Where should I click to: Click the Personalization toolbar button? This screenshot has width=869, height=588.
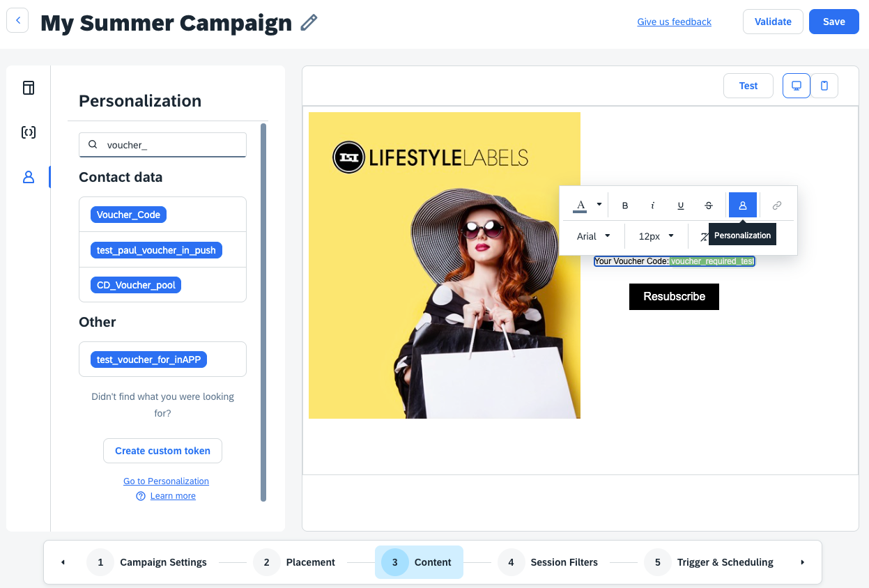[743, 206]
